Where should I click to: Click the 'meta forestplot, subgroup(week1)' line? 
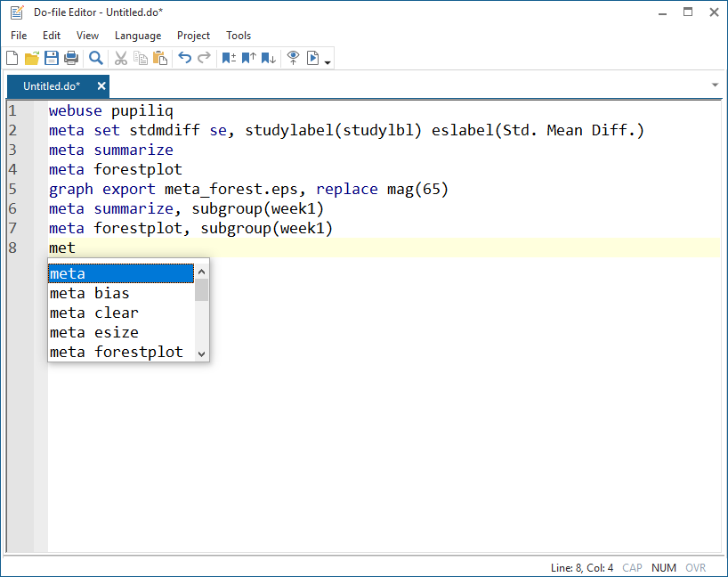[190, 228]
